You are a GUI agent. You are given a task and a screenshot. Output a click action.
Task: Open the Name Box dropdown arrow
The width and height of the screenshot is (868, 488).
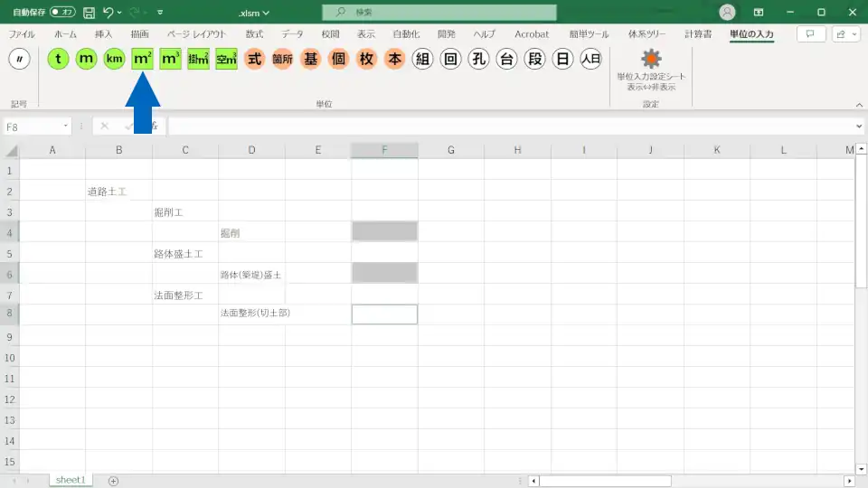click(x=66, y=127)
